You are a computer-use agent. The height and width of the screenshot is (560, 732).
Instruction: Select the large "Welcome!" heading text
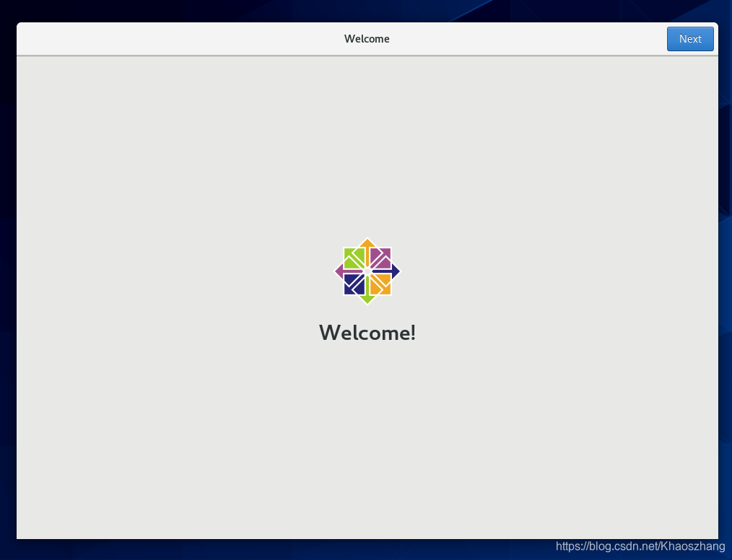[367, 333]
